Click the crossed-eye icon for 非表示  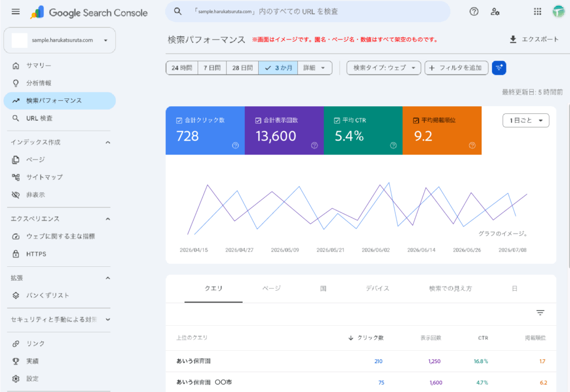click(x=16, y=195)
